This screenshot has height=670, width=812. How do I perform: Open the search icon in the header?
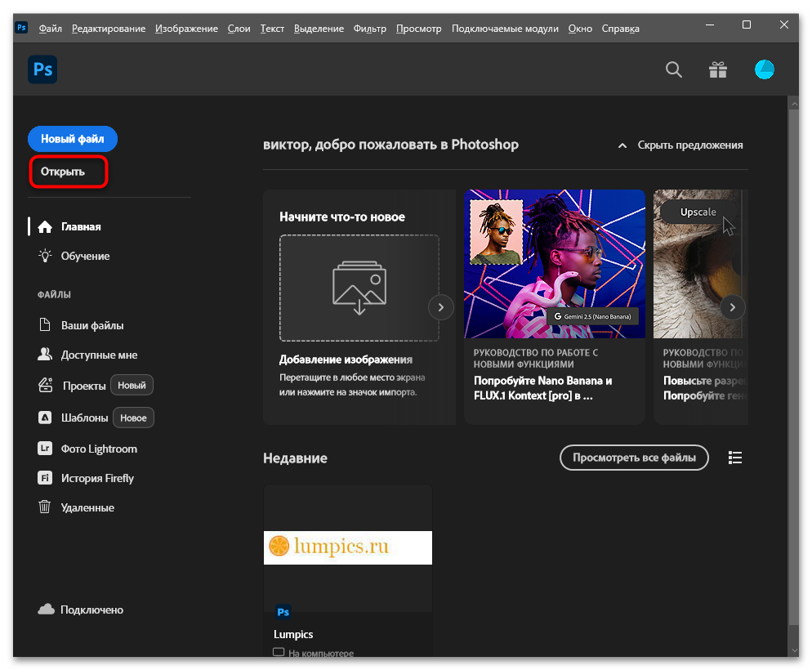(x=673, y=69)
